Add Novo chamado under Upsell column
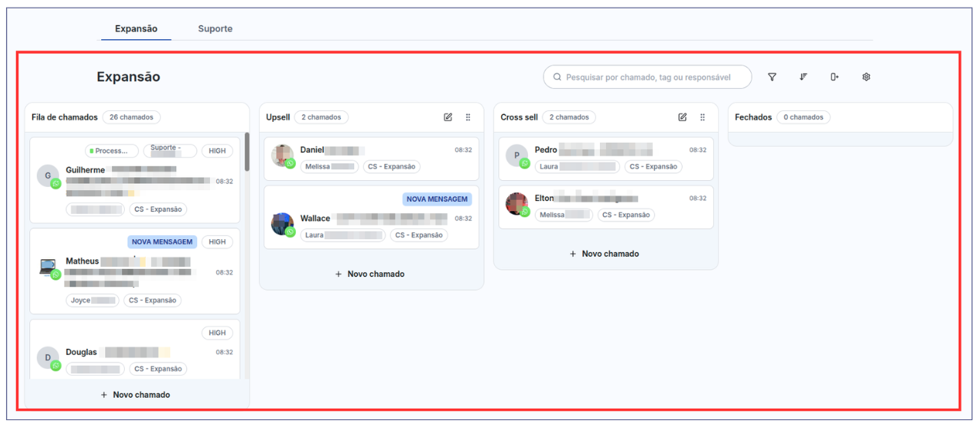The width and height of the screenshot is (980, 427). tap(371, 274)
